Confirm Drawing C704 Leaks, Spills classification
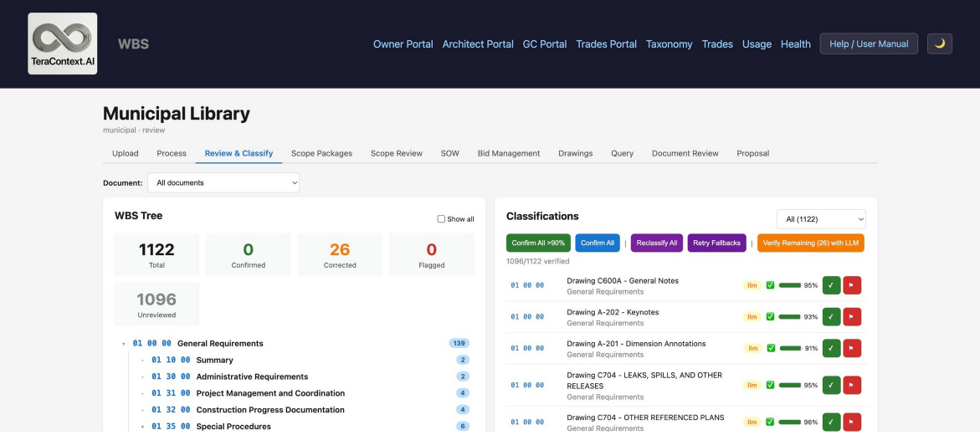This screenshot has height=435, width=980. 831,385
